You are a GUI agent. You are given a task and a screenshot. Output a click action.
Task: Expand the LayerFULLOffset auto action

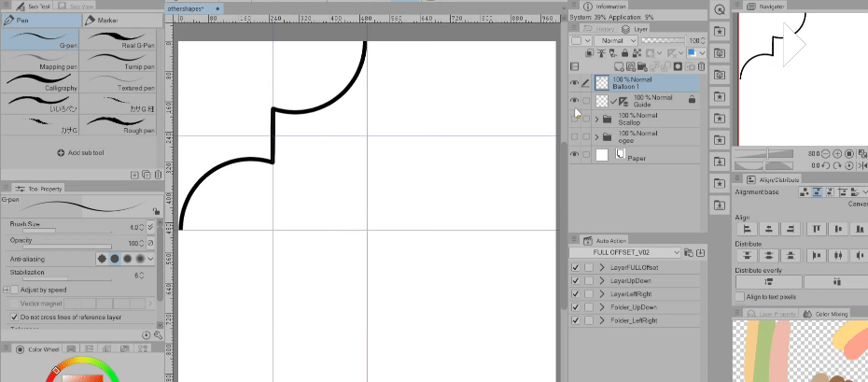(602, 267)
